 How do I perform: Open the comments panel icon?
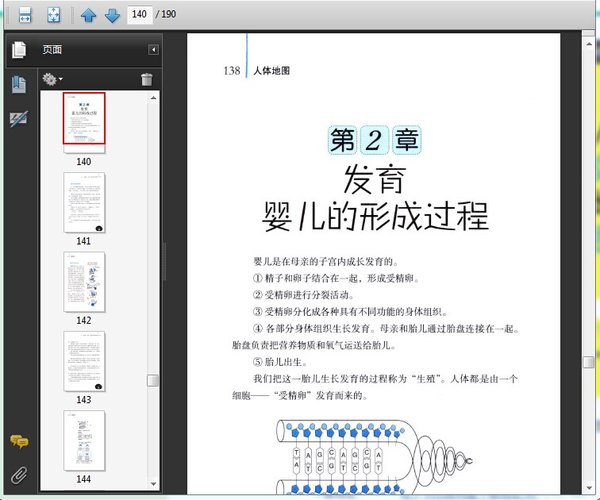(19, 441)
